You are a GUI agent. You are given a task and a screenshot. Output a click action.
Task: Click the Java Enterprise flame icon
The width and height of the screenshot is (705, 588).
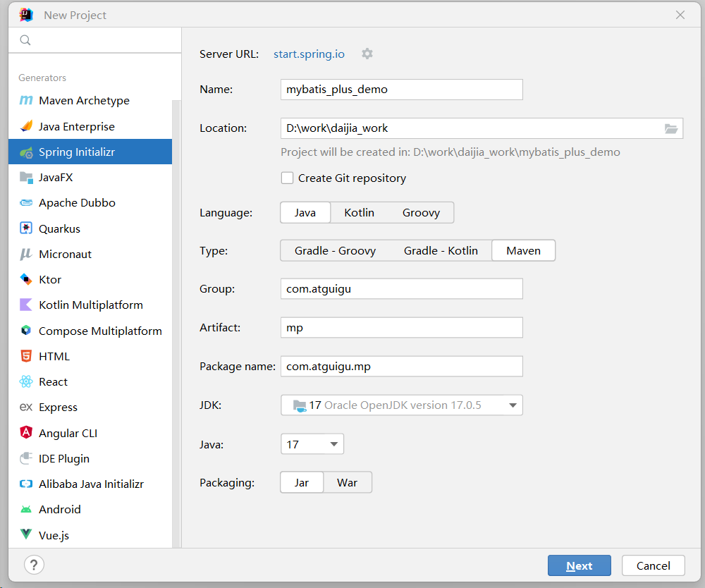[26, 126]
